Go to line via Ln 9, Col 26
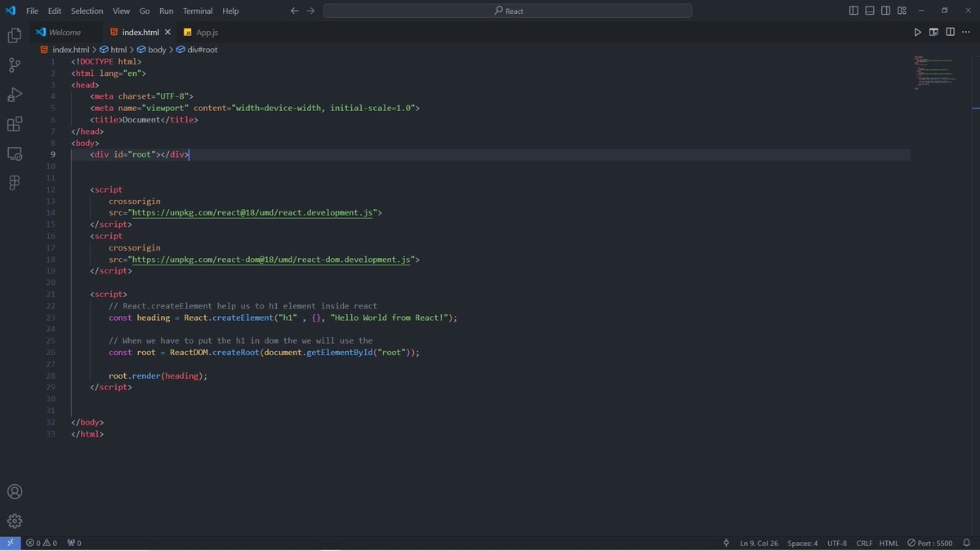Screen dimensions: 980x551 tap(759, 543)
